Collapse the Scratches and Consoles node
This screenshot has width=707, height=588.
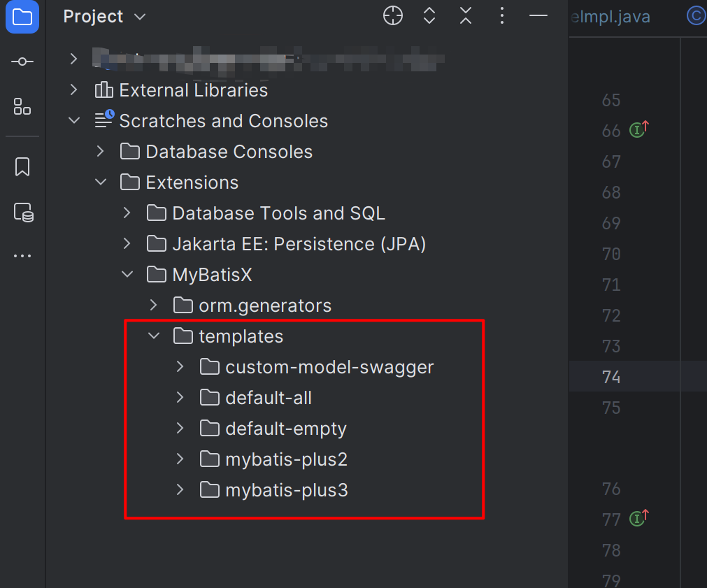74,121
